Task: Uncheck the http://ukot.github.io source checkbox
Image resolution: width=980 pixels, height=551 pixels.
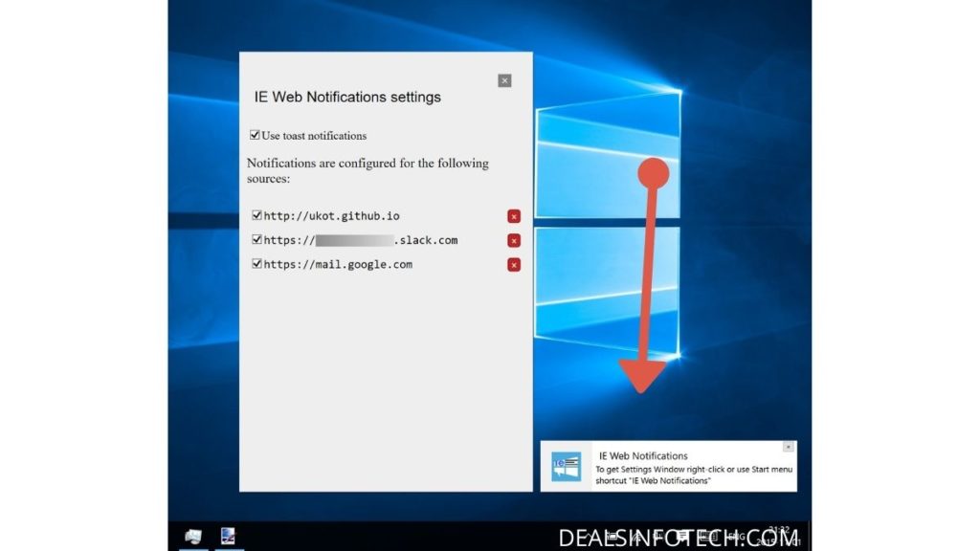Action: coord(256,215)
